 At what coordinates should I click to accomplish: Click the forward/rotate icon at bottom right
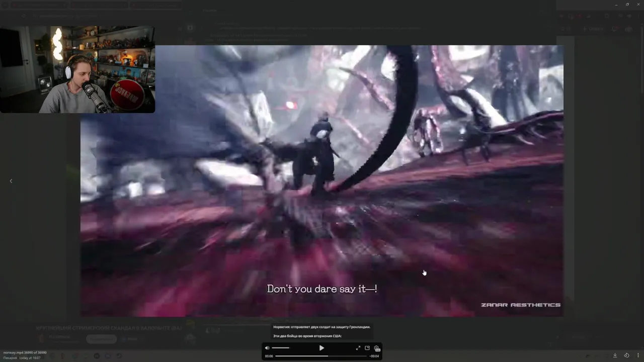tap(626, 355)
